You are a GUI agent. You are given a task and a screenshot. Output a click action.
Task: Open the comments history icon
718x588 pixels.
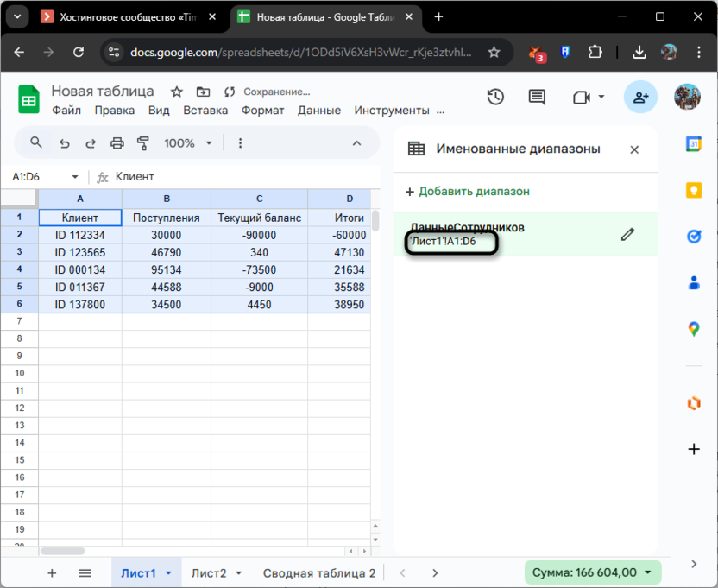click(x=538, y=98)
